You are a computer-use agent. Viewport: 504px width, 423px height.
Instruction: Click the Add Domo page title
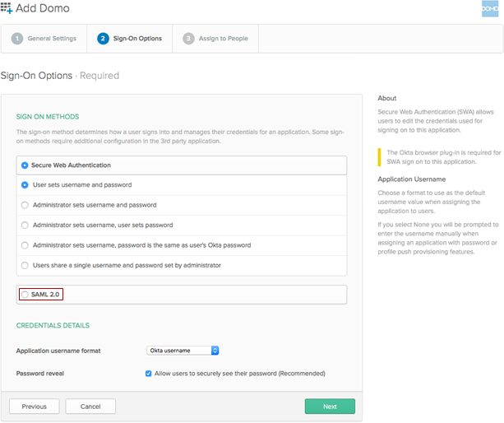tap(43, 8)
